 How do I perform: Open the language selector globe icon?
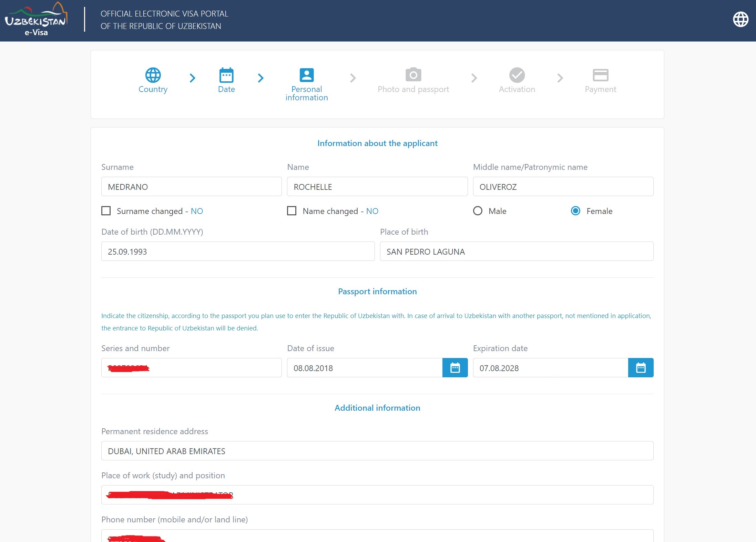coord(740,19)
